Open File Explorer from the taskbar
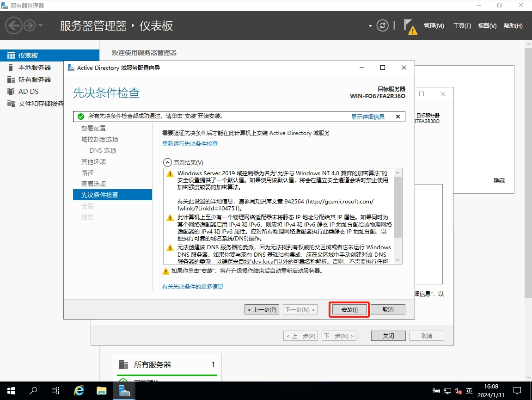 102,391
